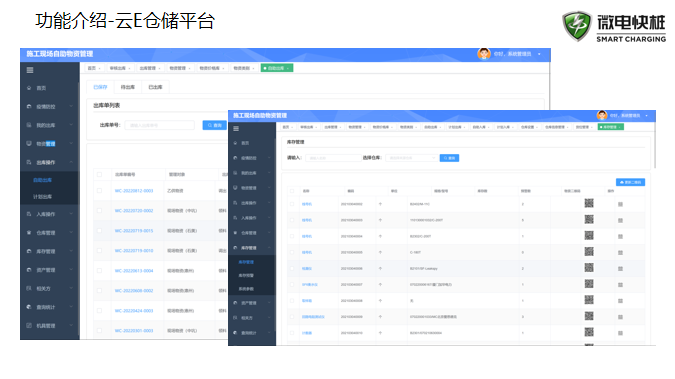Select 库存预警 submenu in front window sidebar
675x379 pixels.
click(246, 276)
